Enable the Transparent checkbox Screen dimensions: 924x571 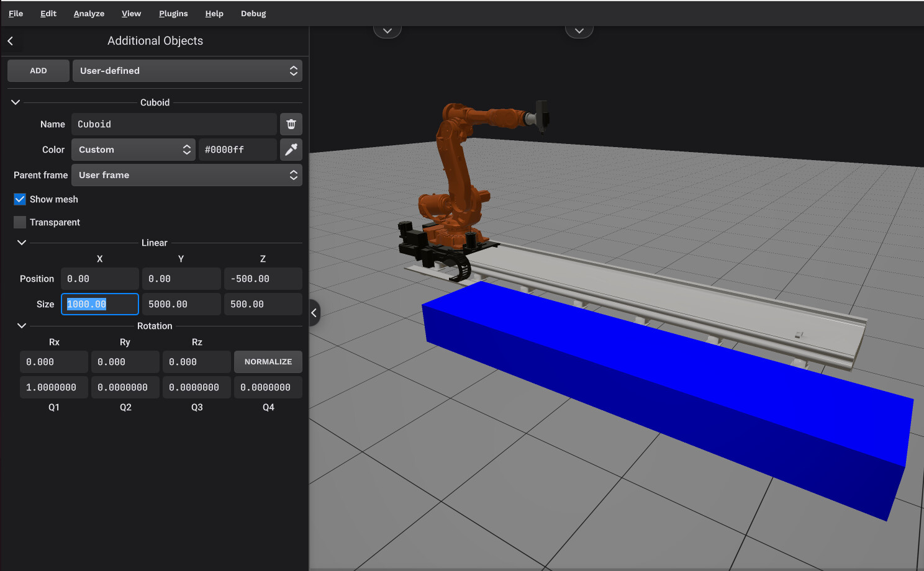(20, 222)
